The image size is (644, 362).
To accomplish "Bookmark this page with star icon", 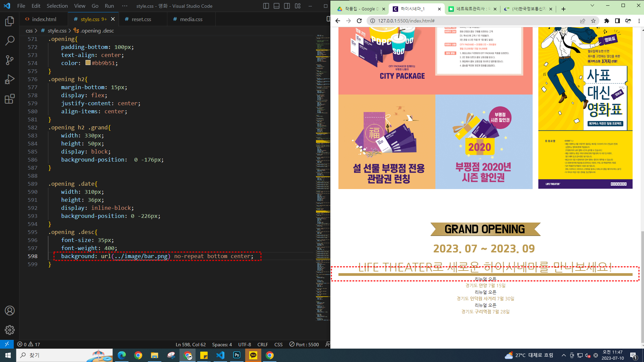I will [593, 21].
